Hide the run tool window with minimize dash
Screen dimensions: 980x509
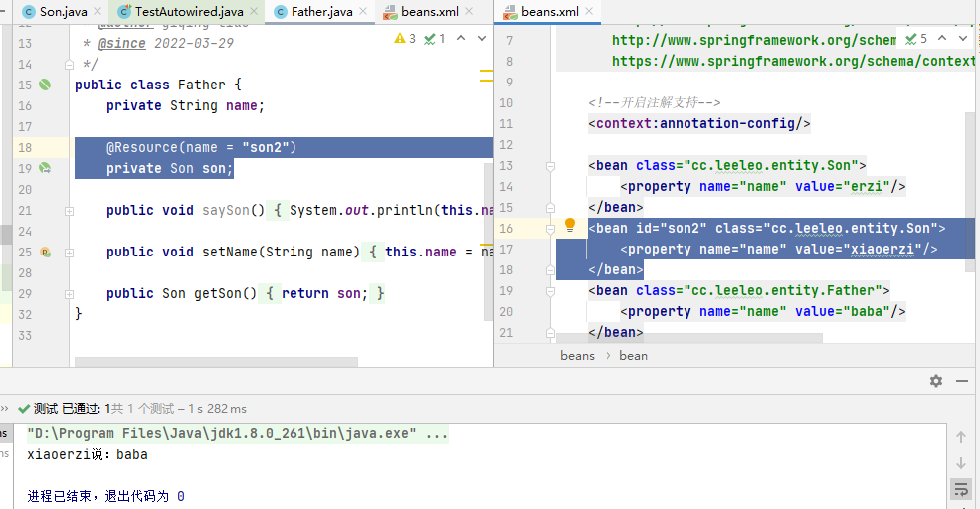click(963, 381)
